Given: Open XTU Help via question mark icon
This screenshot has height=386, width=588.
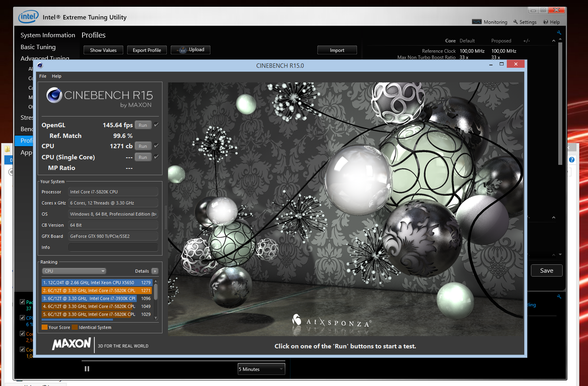Looking at the screenshot, I should pos(546,22).
